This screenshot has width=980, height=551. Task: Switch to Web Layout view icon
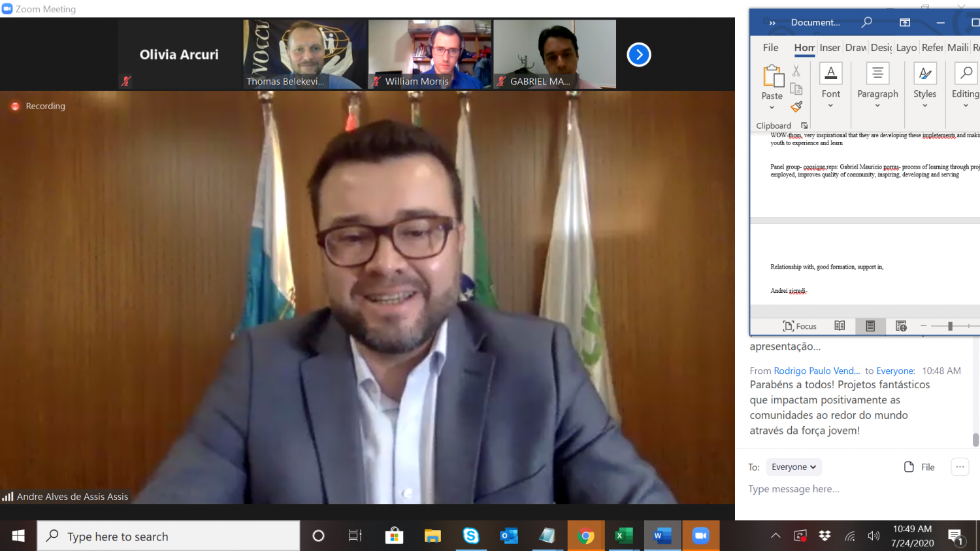(x=901, y=326)
